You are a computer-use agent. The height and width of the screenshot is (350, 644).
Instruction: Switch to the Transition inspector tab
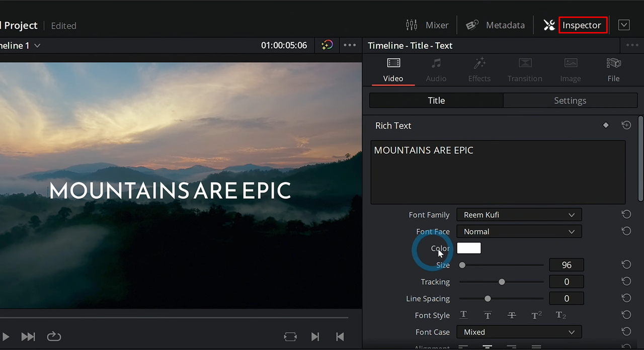525,70
